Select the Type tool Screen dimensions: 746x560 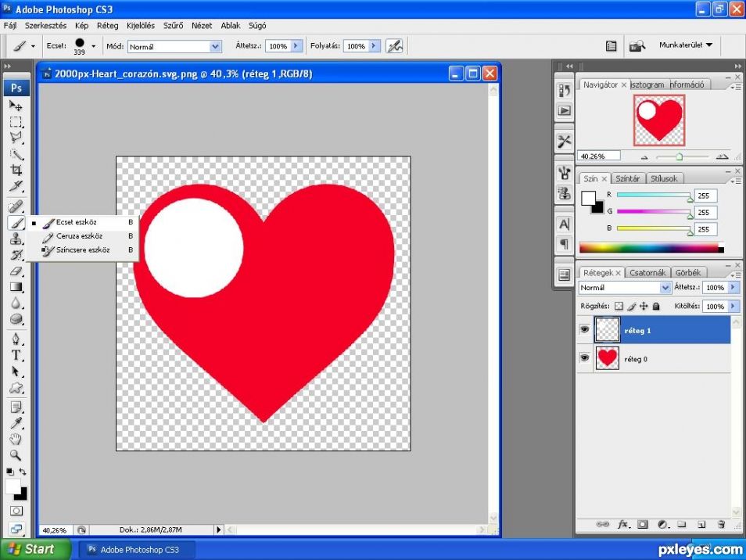(16, 355)
